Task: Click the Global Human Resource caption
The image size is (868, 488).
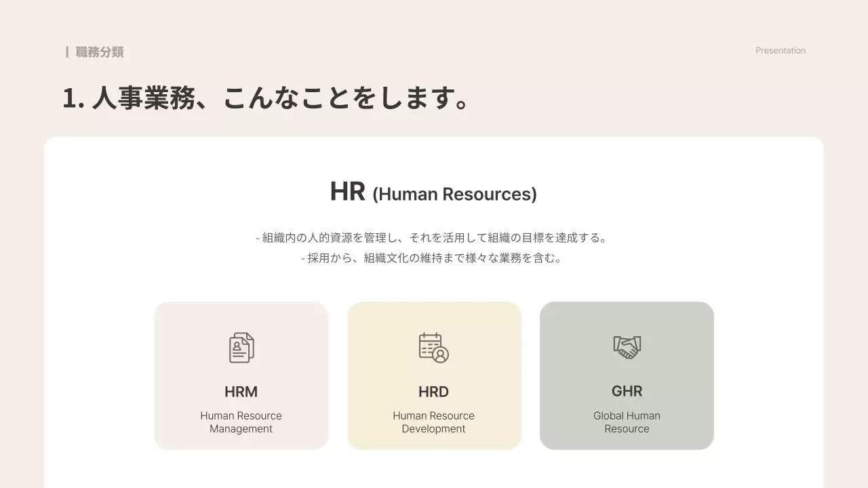Action: pyautogui.click(x=627, y=422)
